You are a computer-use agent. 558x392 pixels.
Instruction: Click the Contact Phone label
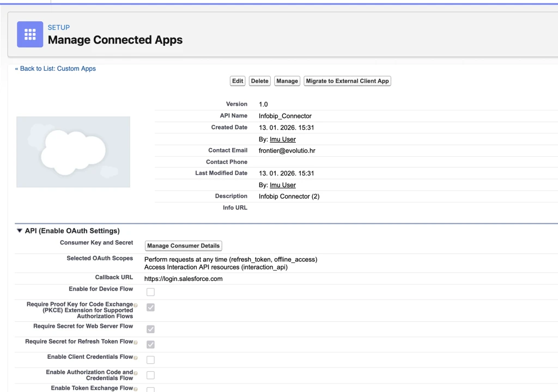pos(227,162)
